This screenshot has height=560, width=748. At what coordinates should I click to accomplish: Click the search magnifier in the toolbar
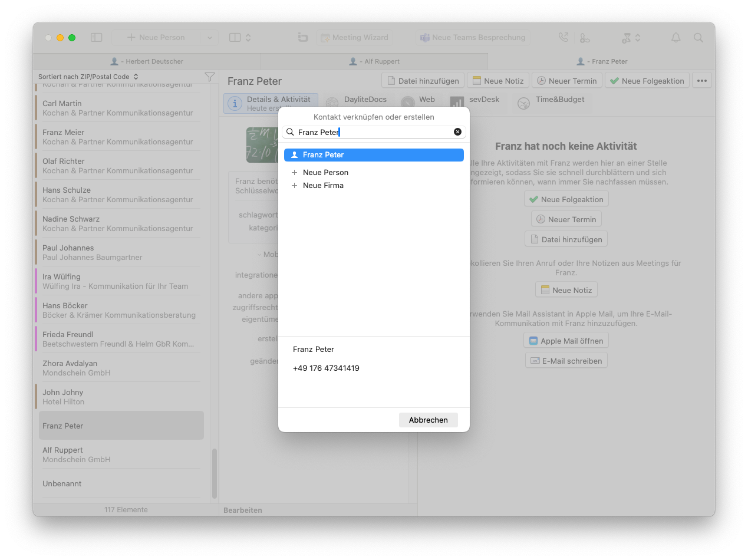coord(698,38)
